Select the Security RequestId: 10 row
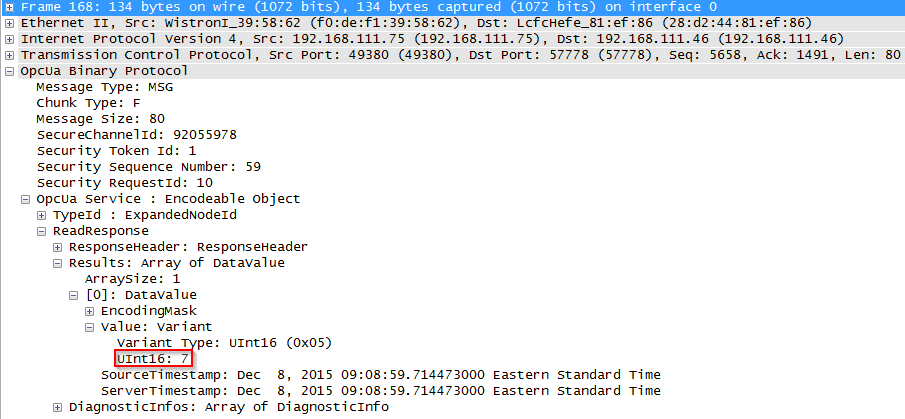The height and width of the screenshot is (419, 905). coord(125,183)
